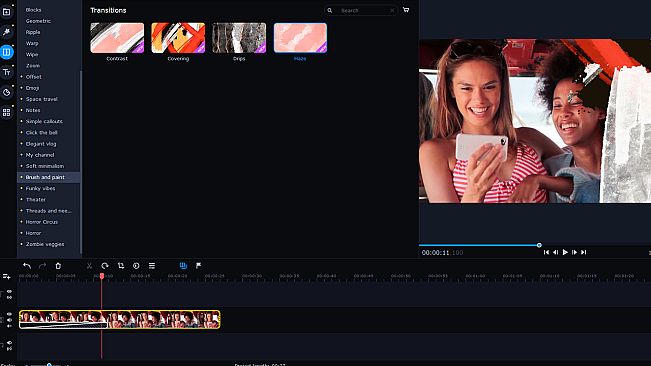The image size is (651, 366).
Task: Open the Zombie veggies category
Action: pos(45,244)
